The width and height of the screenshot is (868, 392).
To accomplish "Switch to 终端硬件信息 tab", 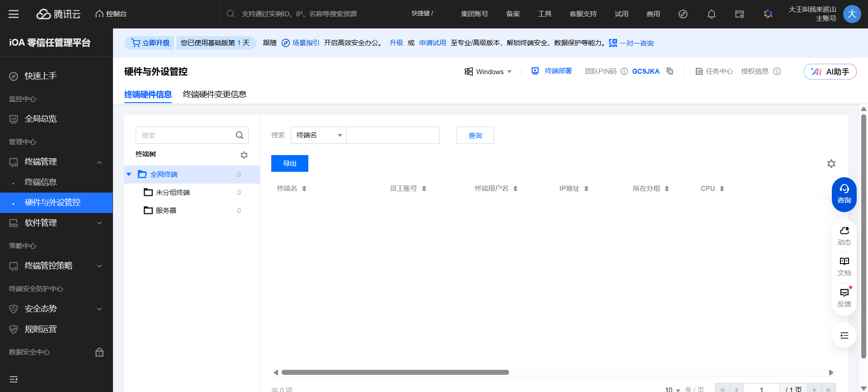I will (148, 94).
